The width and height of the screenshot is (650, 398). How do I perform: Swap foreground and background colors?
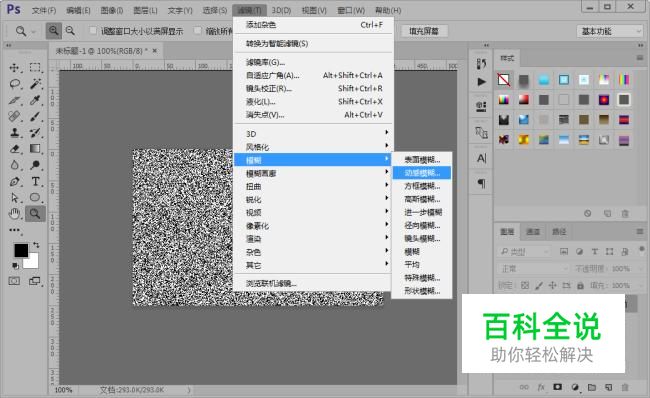[36, 245]
